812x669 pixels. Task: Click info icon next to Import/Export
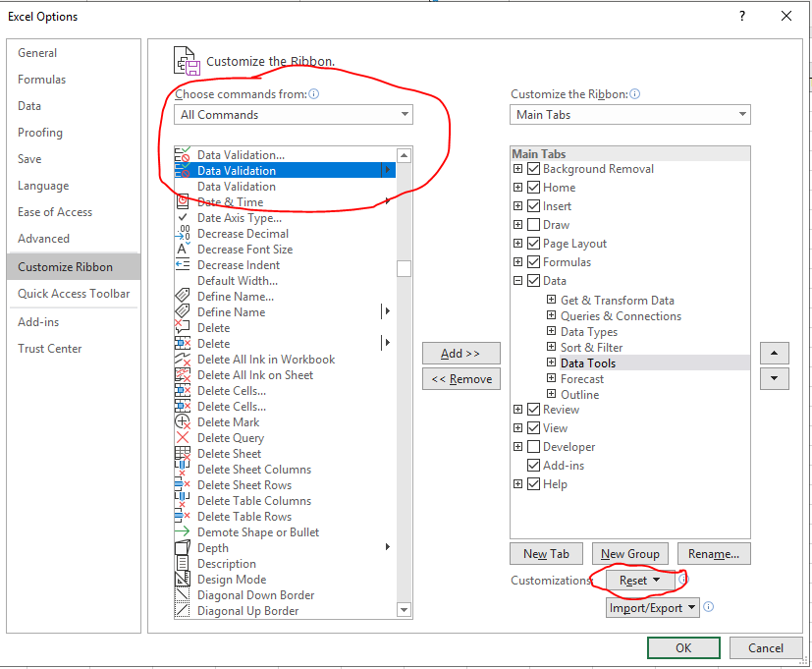point(709,607)
